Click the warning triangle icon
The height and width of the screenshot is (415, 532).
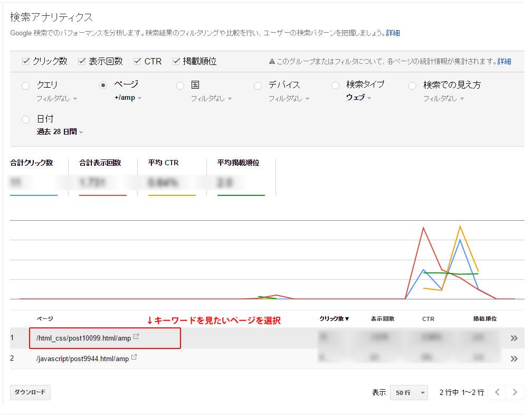pos(272,61)
